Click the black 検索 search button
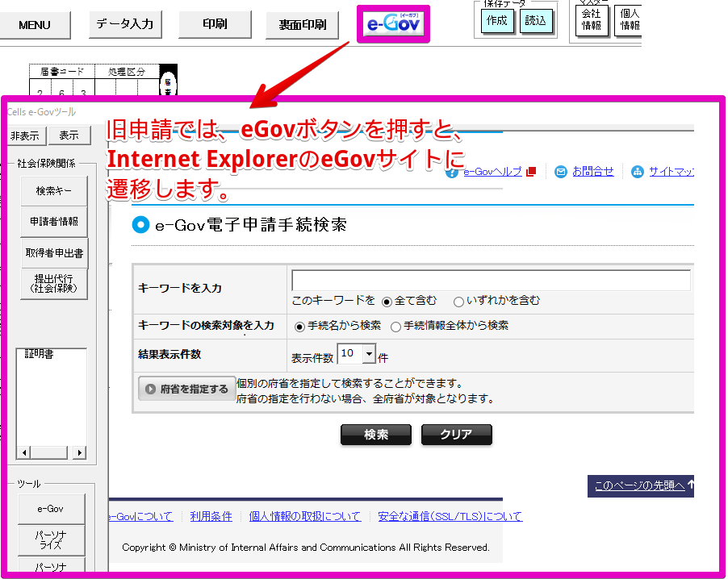 click(x=376, y=435)
